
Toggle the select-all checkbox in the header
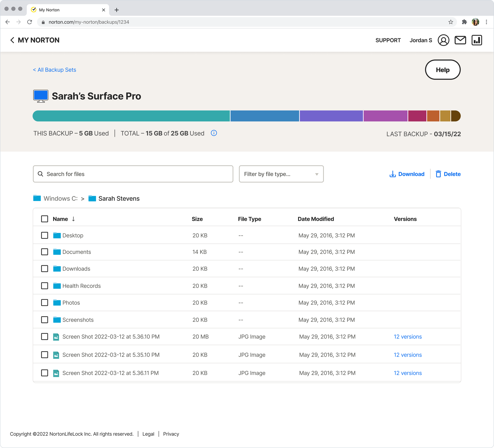44,219
